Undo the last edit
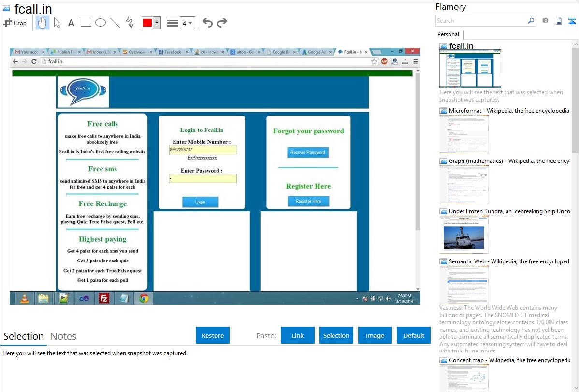Image resolution: width=579 pixels, height=392 pixels. (207, 23)
